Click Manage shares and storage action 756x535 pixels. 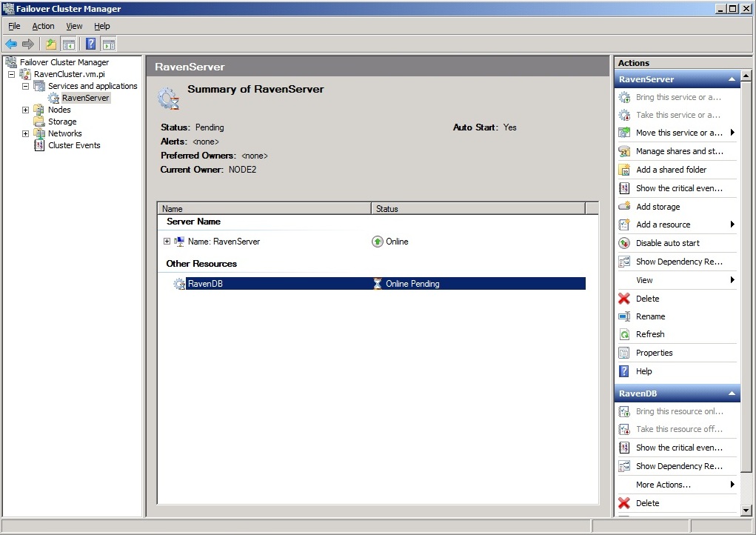point(679,151)
